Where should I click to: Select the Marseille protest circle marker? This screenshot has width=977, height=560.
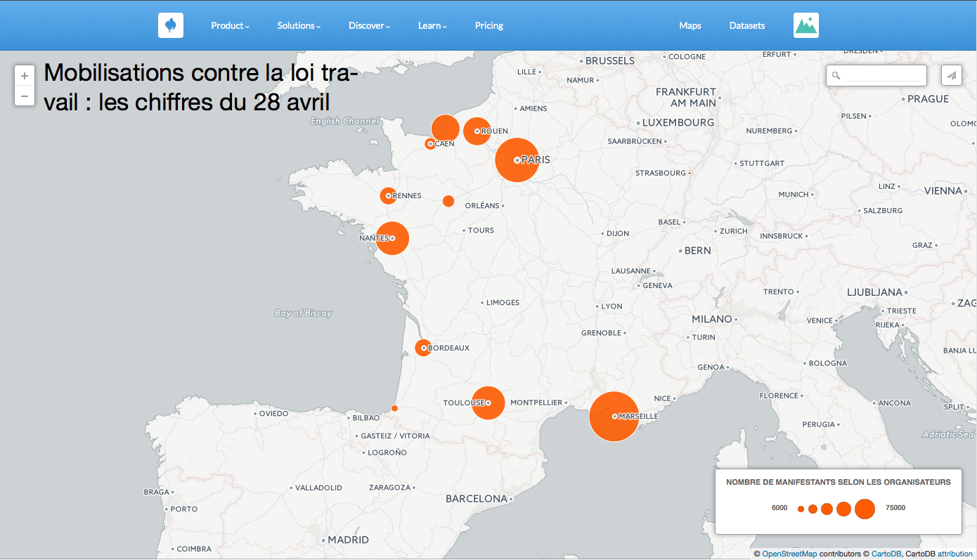pos(614,416)
